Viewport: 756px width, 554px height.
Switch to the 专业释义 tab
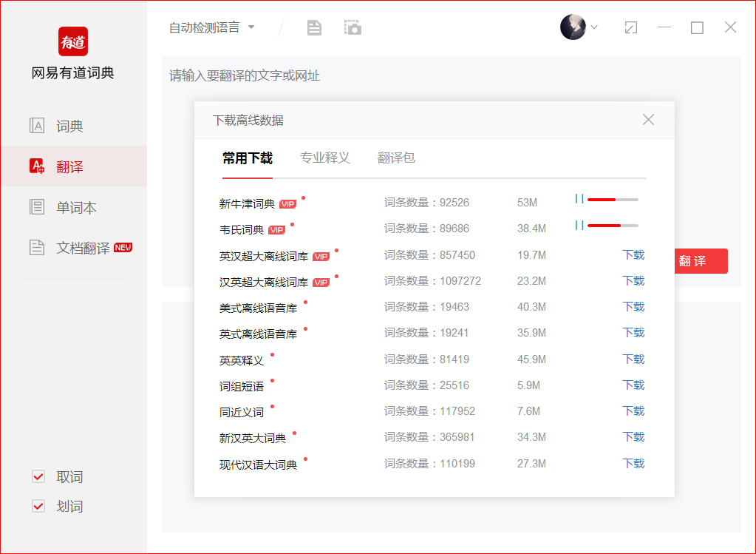pos(324,158)
